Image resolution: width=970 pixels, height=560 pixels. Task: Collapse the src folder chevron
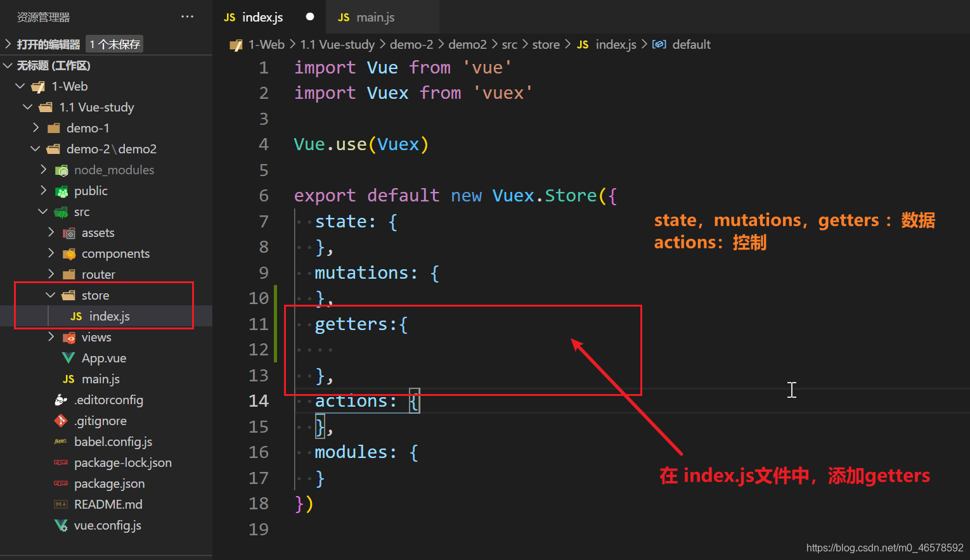pyautogui.click(x=43, y=212)
